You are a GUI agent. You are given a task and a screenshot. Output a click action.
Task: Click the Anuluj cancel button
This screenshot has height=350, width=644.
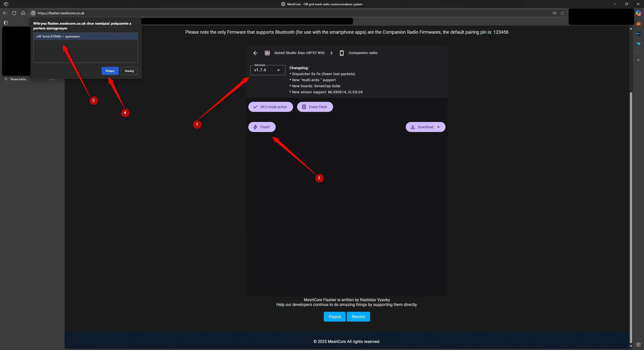coord(129,71)
